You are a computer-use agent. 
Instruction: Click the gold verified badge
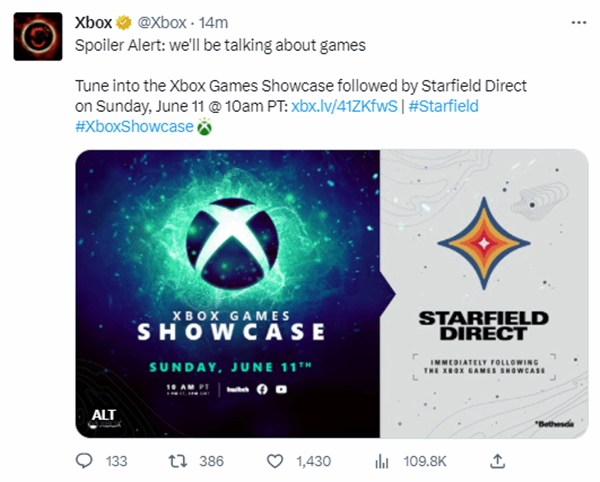[x=123, y=22]
